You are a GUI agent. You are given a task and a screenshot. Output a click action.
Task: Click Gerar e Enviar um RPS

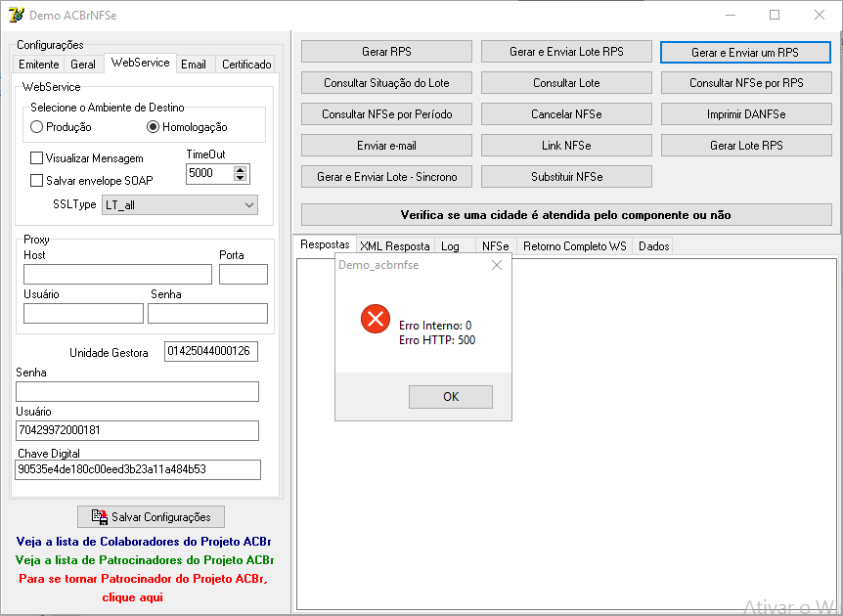pyautogui.click(x=745, y=52)
